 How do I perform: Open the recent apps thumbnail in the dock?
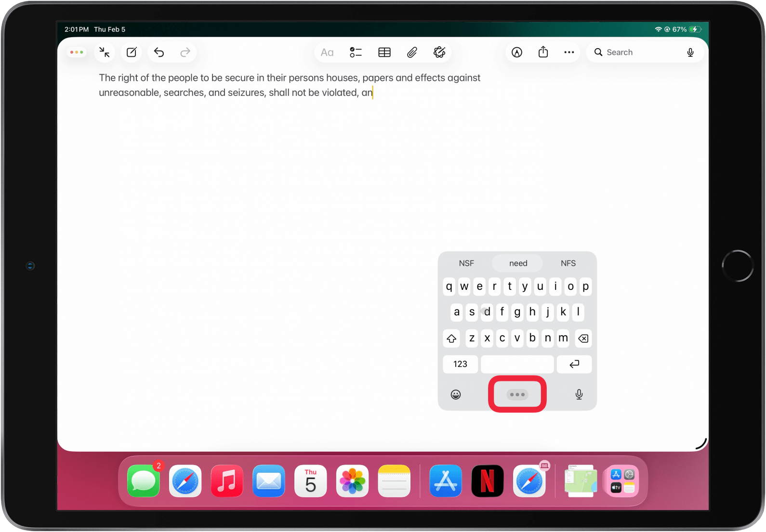[x=581, y=481]
